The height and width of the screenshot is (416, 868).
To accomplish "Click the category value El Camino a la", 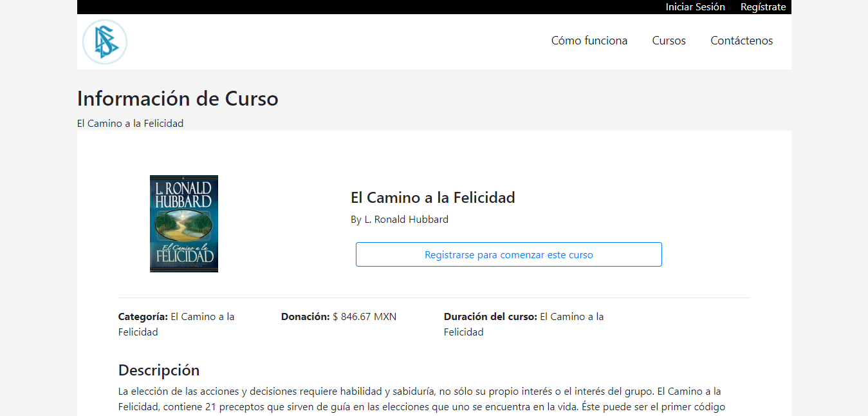I will coord(202,317).
